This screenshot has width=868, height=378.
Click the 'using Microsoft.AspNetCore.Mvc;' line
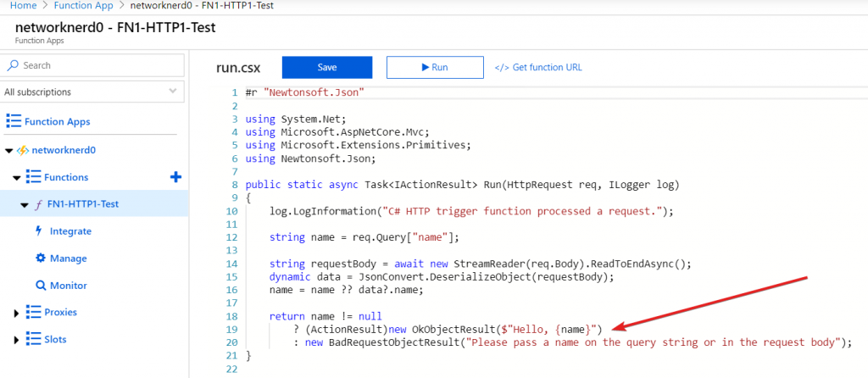pyautogui.click(x=337, y=132)
